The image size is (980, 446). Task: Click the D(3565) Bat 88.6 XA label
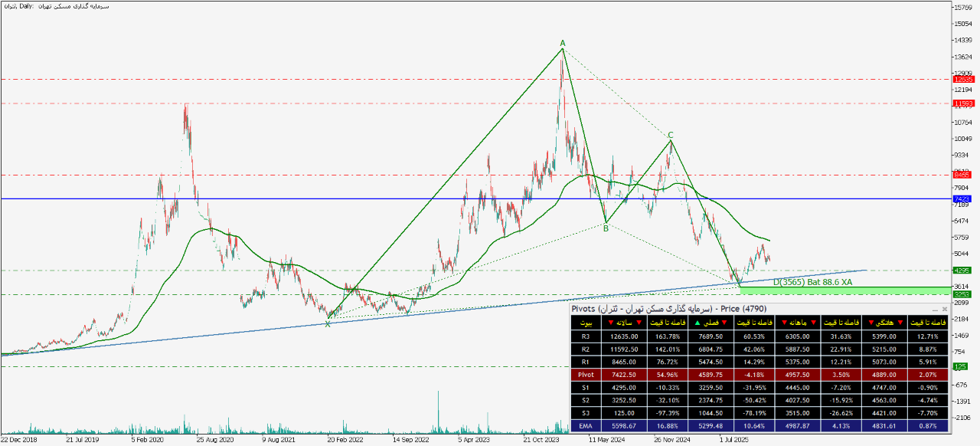click(812, 282)
